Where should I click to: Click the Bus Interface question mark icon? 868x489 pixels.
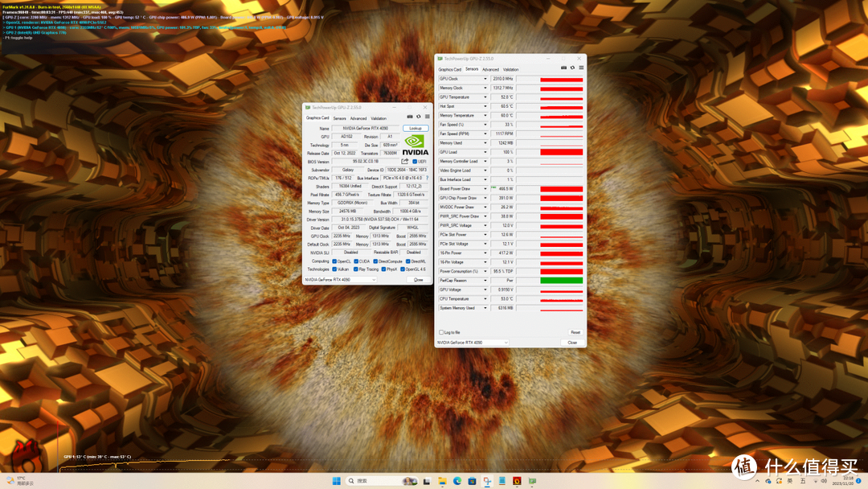(427, 178)
